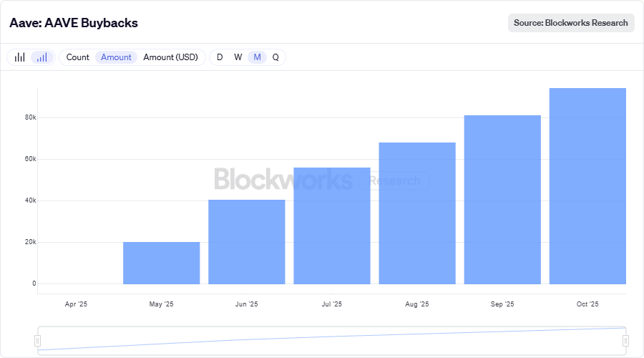644x358 pixels.
Task: Click the Research badge in the watermark
Action: click(395, 180)
